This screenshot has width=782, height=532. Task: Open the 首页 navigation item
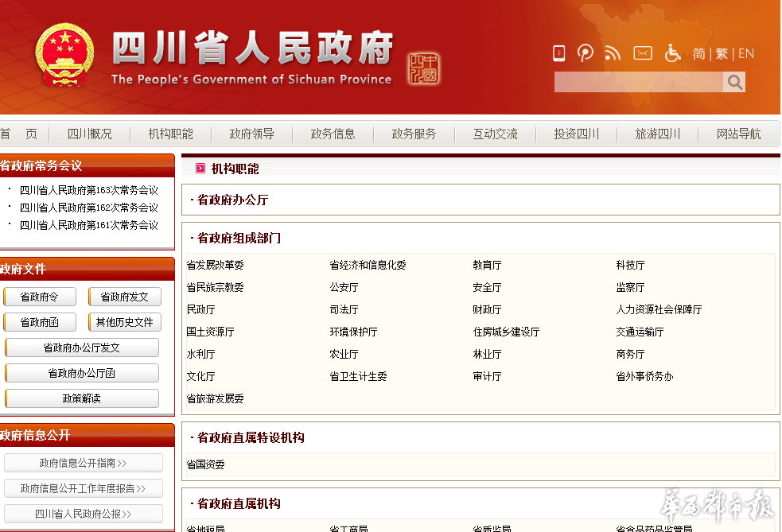click(18, 134)
